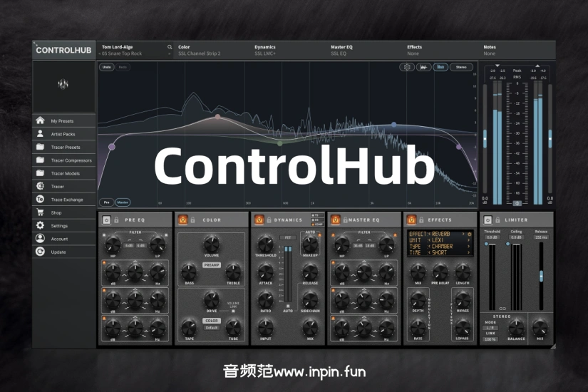
Task: Select waveform view icon in analyzer
Action: pyautogui.click(x=424, y=67)
